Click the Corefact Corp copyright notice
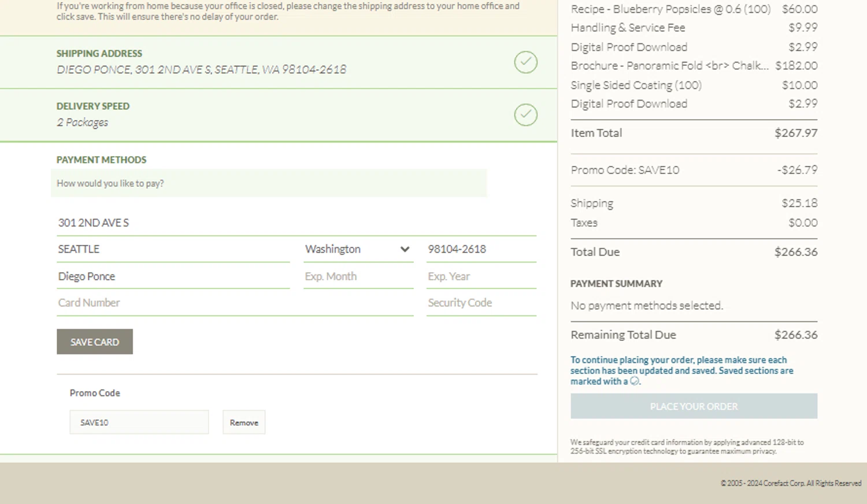 click(x=791, y=483)
